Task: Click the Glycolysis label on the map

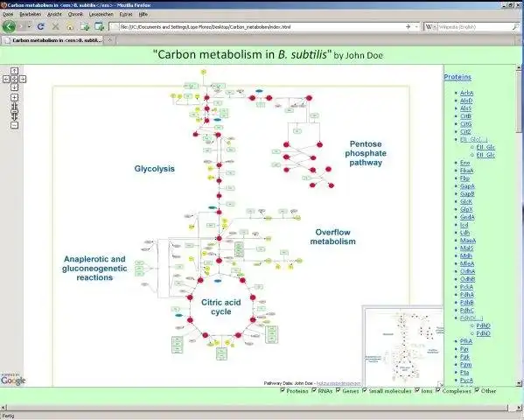Action: (154, 169)
